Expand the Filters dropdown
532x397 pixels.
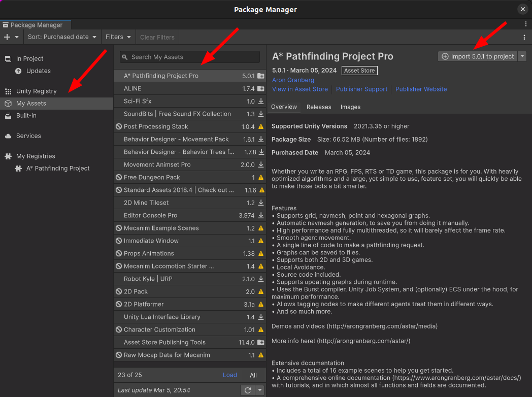click(118, 37)
